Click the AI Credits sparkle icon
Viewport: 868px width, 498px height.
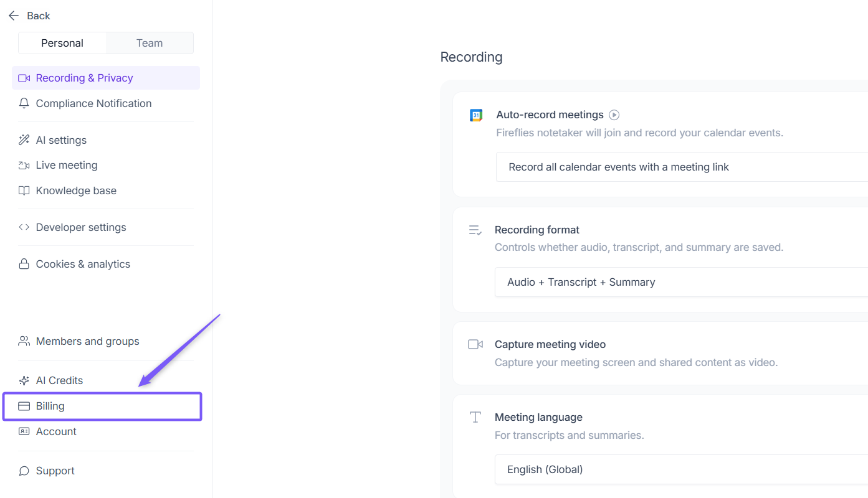point(24,380)
